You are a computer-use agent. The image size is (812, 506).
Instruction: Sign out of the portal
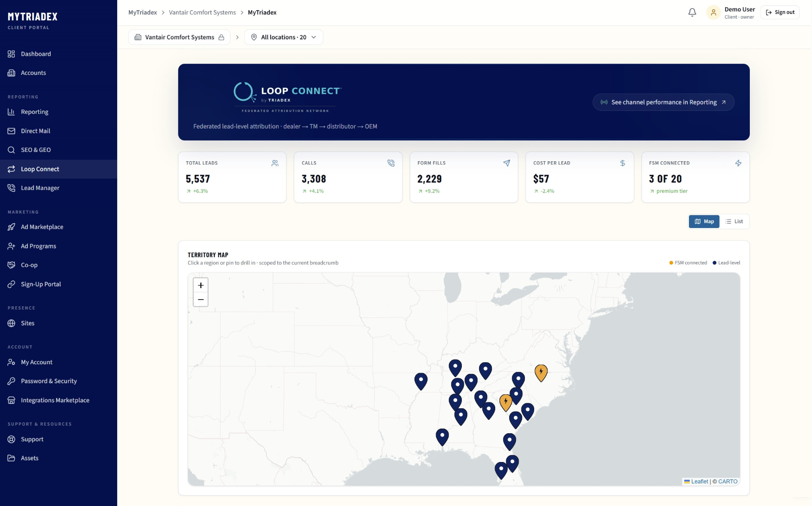pos(780,12)
